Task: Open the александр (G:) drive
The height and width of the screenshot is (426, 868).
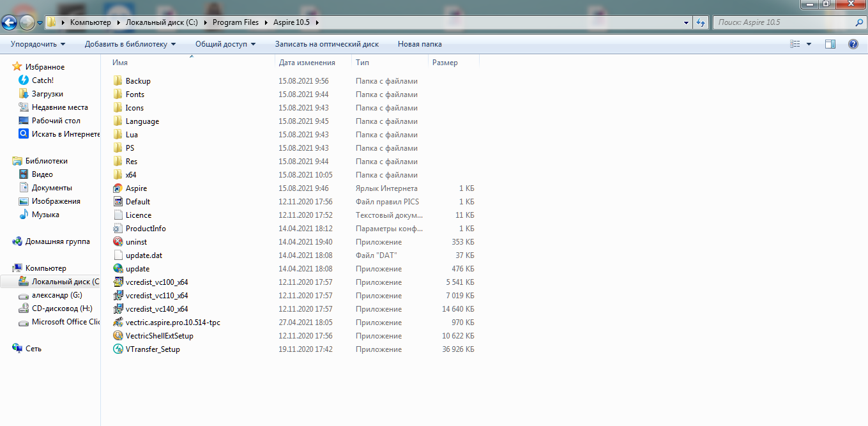Action: (57, 295)
